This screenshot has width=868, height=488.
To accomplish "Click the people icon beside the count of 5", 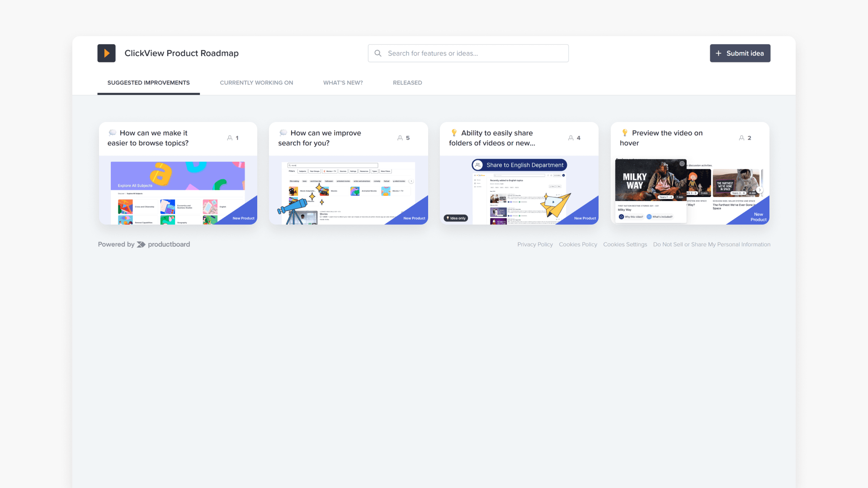I will [400, 138].
